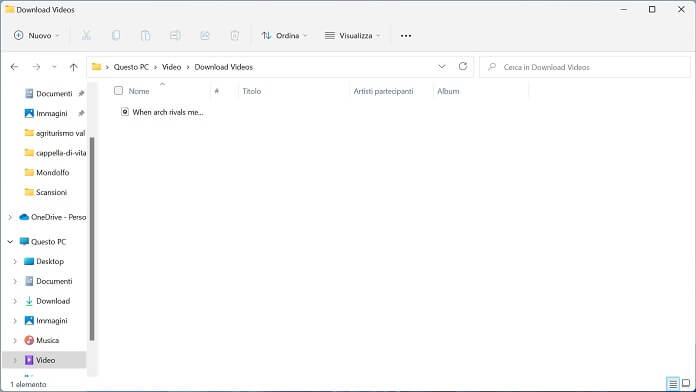Go forward with the right arrow
696x392 pixels.
coord(36,67)
